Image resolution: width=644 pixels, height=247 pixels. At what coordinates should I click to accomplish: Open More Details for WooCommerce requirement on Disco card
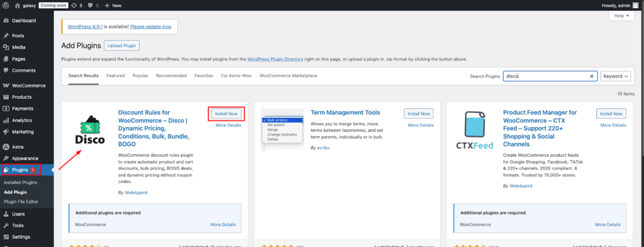coord(223,225)
